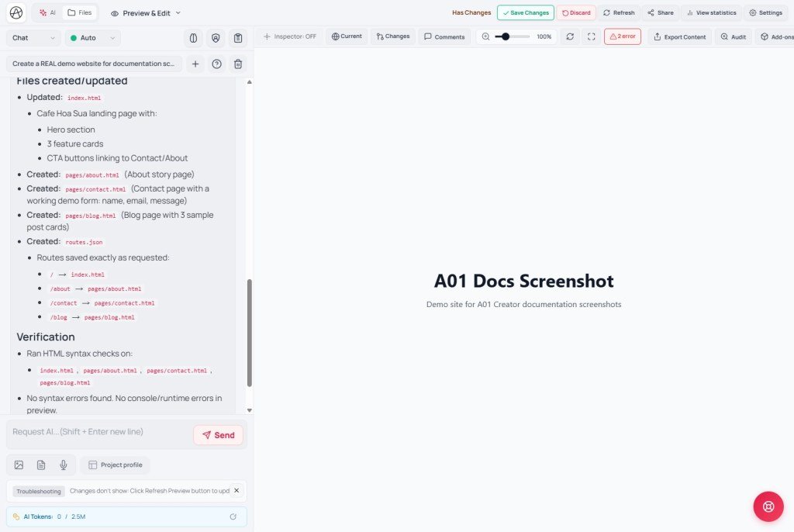Click the brain icon button
The width and height of the screenshot is (794, 532).
coord(193,38)
